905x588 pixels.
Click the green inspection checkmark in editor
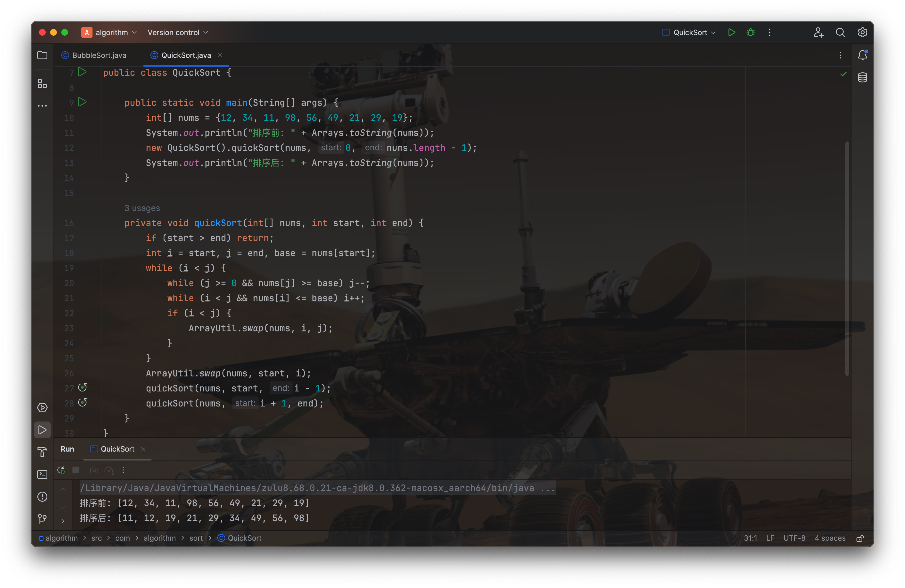pos(843,74)
